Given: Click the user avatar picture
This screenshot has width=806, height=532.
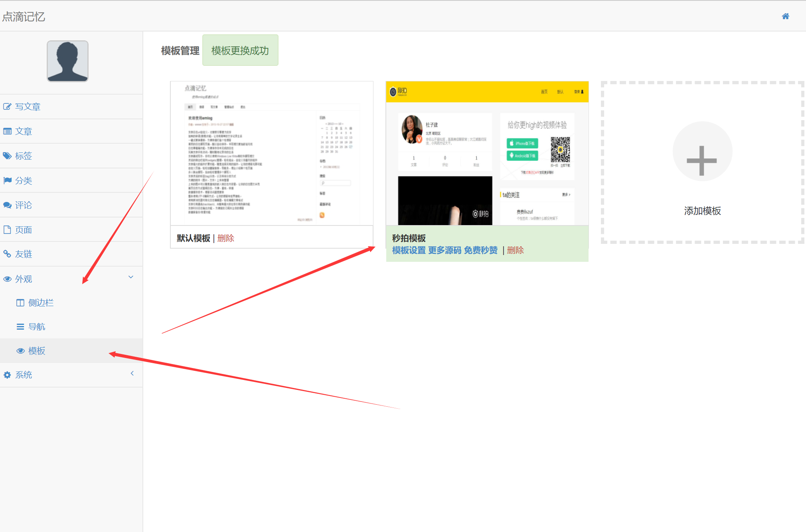Looking at the screenshot, I should click(x=67, y=61).
